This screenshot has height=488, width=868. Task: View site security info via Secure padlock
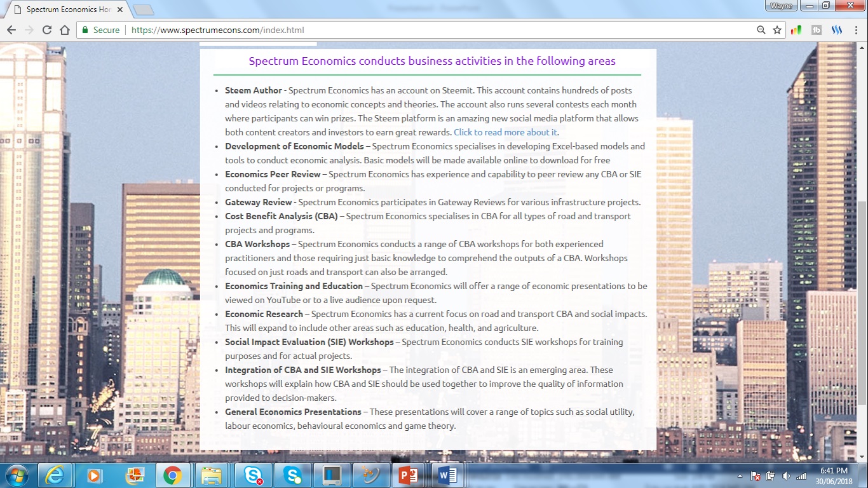pos(100,30)
